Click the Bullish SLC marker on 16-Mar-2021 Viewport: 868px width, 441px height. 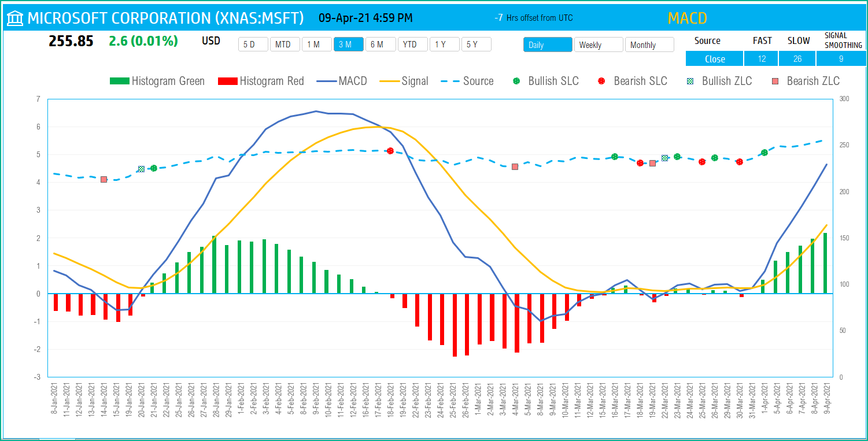point(615,157)
